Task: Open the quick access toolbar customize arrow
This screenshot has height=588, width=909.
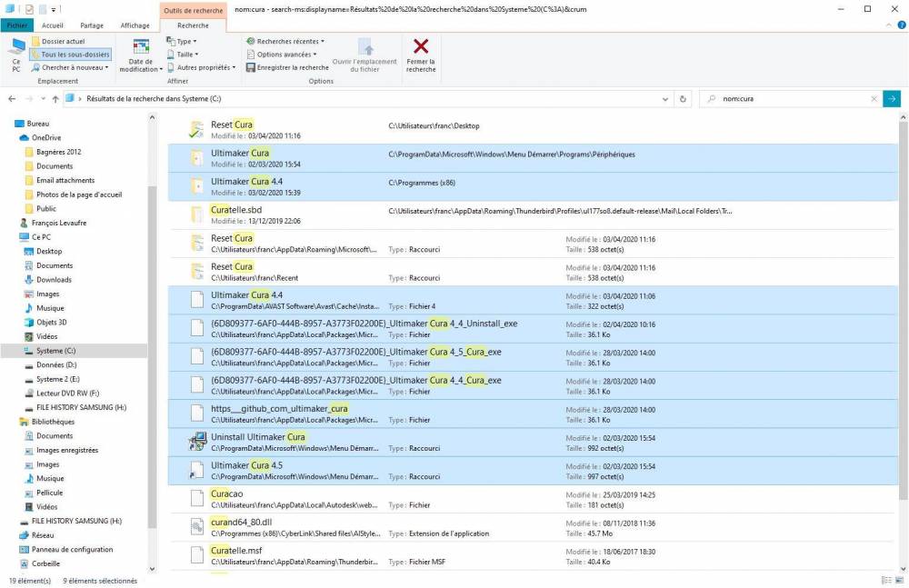Action: coord(53,9)
